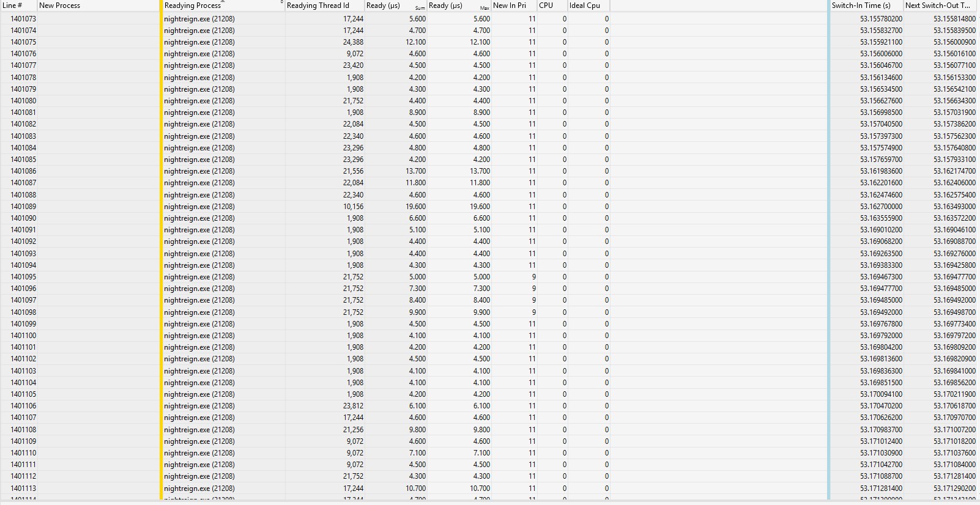Screen dimensions: 980x505
Task: Select Next Switch-Out Time 53.156000900
Action: (955, 42)
